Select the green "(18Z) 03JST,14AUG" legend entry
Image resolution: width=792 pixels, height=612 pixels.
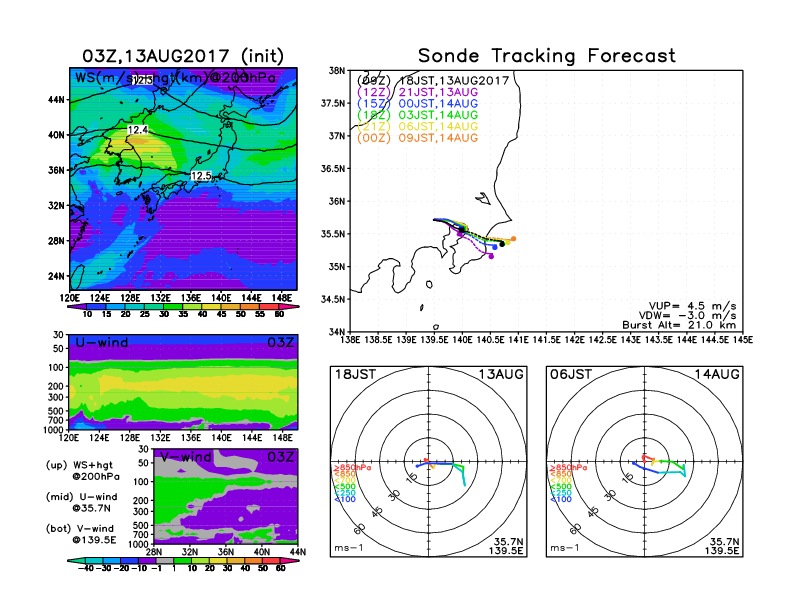click(x=417, y=115)
